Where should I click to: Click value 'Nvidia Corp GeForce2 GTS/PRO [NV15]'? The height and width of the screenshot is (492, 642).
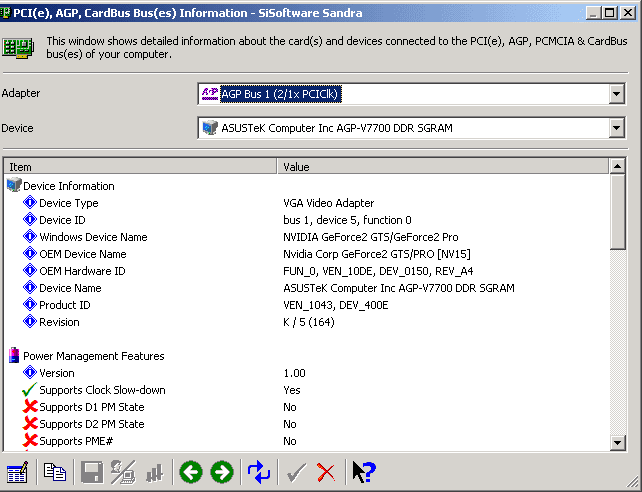click(377, 254)
